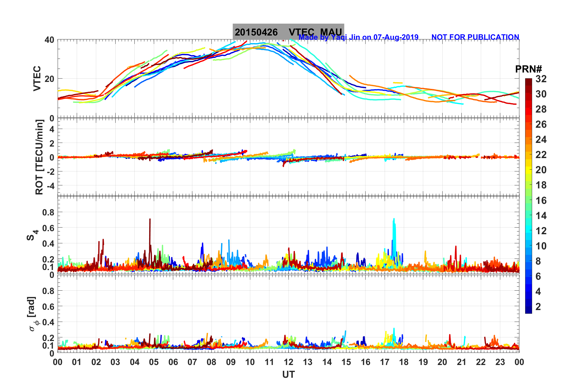Click colorbar tick label "32"
Viewport: 577px width, 392px height.
[541, 79]
